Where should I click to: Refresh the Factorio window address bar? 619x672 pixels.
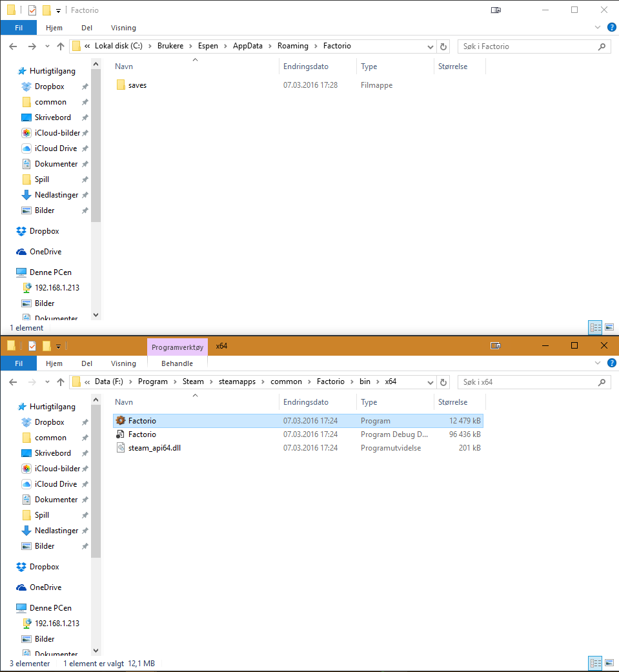(443, 46)
